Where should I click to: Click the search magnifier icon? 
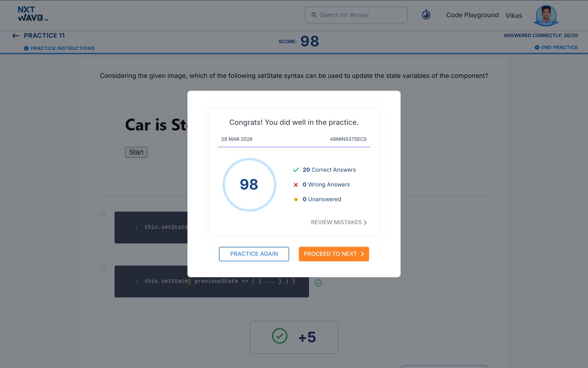click(314, 15)
